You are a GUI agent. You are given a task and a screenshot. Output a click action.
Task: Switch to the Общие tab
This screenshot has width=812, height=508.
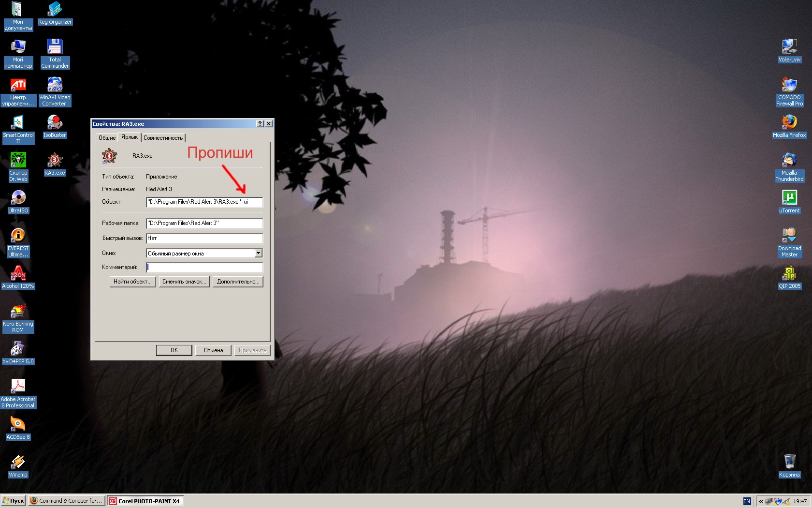(107, 138)
